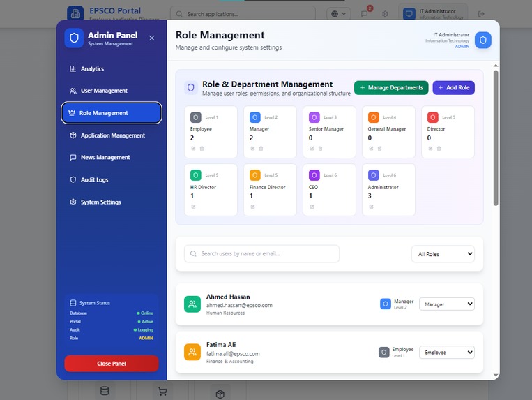Click the Add Role button
This screenshot has width=532, height=400.
[454, 87]
